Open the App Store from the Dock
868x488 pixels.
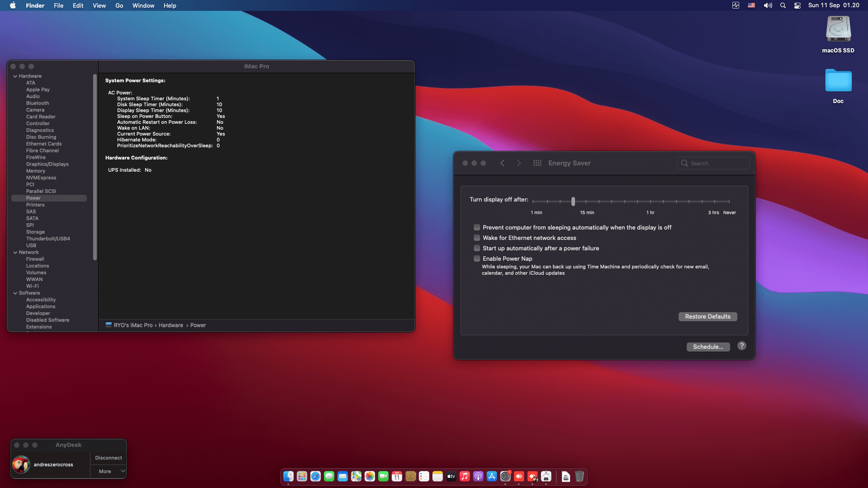pyautogui.click(x=492, y=476)
